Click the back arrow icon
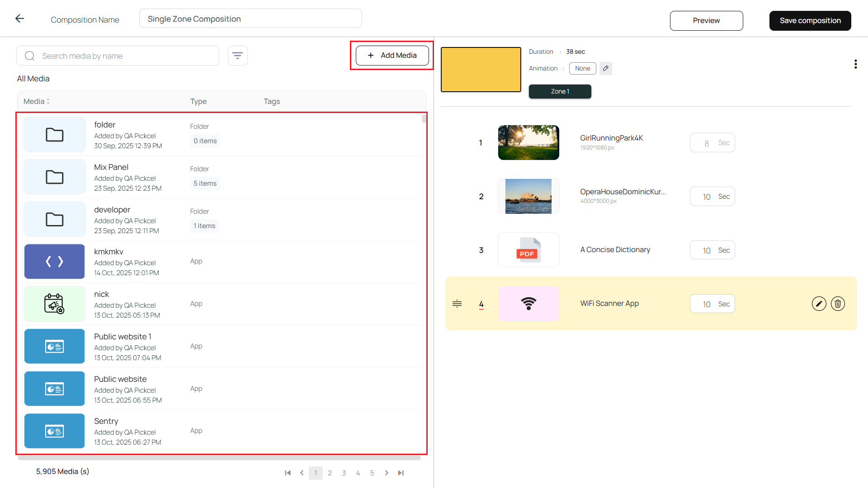This screenshot has width=868, height=488. coord(19,19)
